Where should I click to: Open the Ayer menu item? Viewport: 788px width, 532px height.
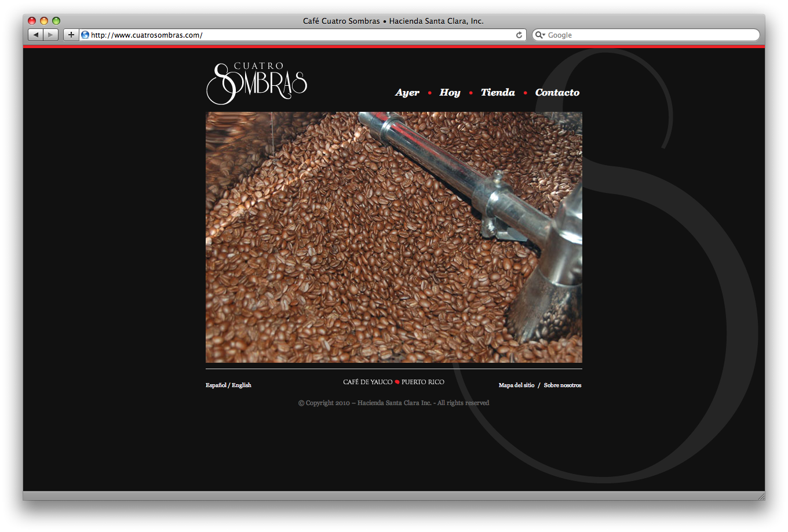click(407, 93)
